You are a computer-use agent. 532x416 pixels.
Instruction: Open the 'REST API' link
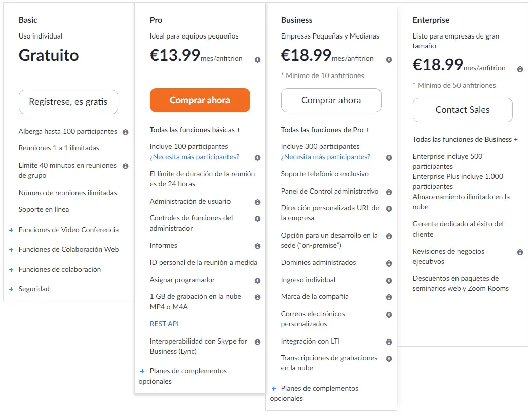(164, 324)
